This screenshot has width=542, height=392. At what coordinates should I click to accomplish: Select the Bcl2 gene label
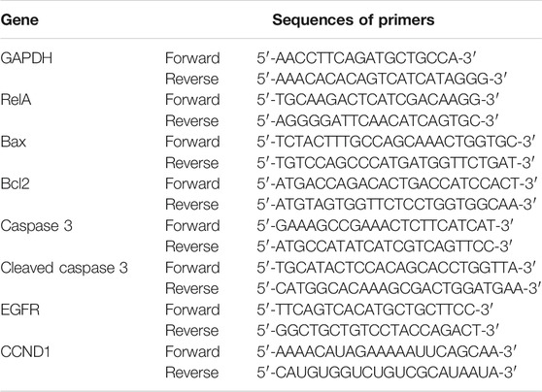[x=15, y=183]
